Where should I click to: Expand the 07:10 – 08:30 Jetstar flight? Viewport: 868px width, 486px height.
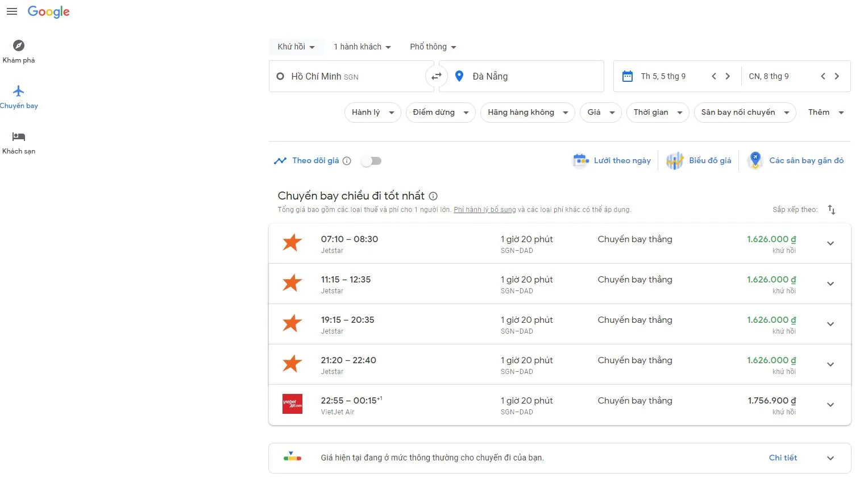(830, 243)
